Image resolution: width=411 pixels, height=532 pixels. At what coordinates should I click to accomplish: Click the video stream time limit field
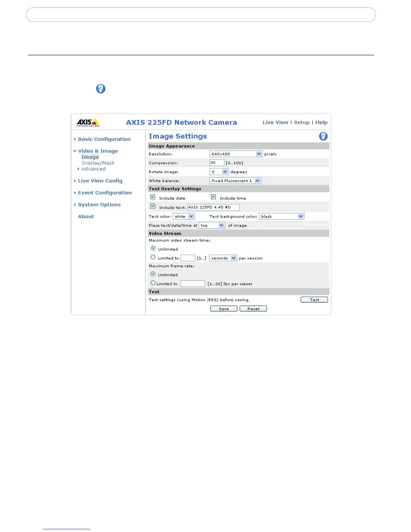pyautogui.click(x=188, y=258)
